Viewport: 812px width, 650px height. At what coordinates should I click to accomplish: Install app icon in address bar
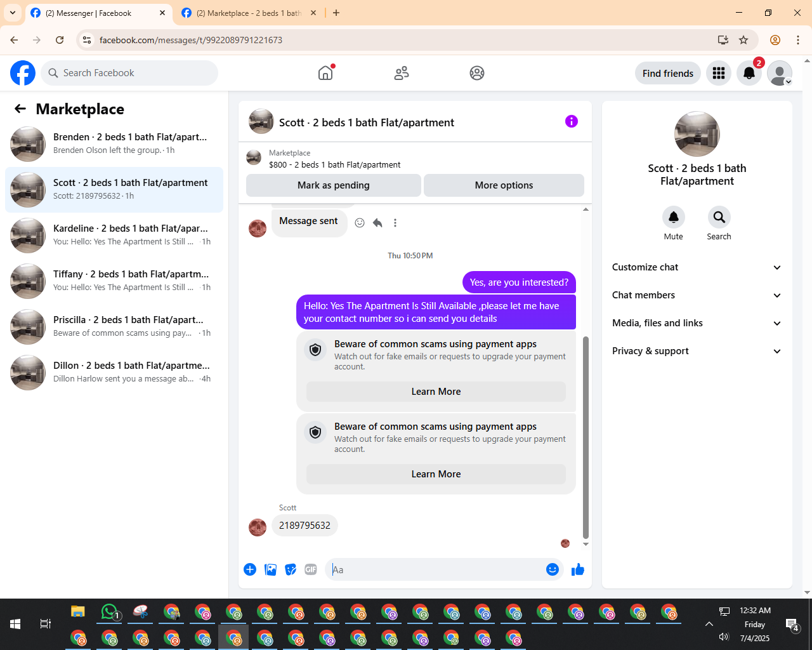pos(723,40)
